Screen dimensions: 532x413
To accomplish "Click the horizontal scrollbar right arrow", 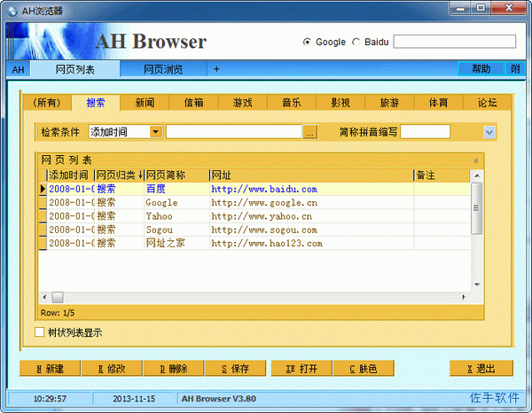I will coord(464,298).
